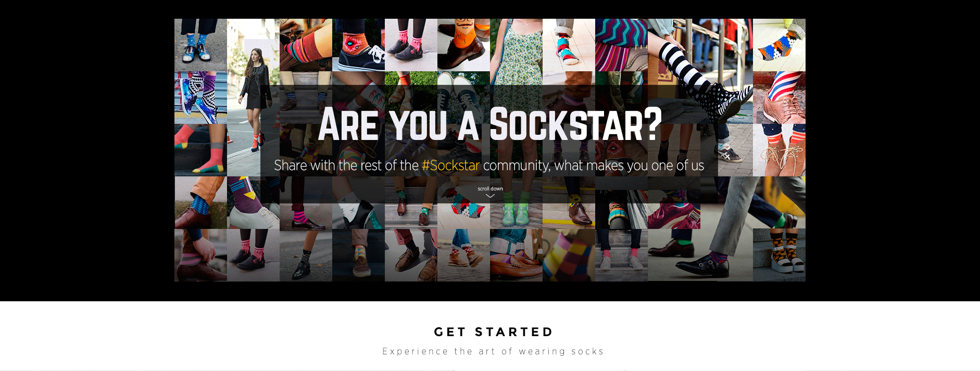Click the hand adjusting pink striped sock photo
Screen dimensions: 980x371
tap(200, 255)
